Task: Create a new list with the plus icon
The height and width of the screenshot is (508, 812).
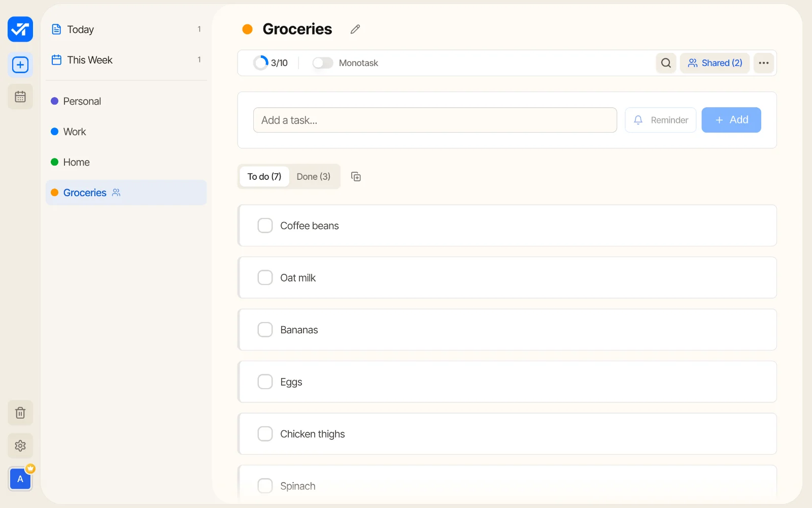Action: point(20,65)
